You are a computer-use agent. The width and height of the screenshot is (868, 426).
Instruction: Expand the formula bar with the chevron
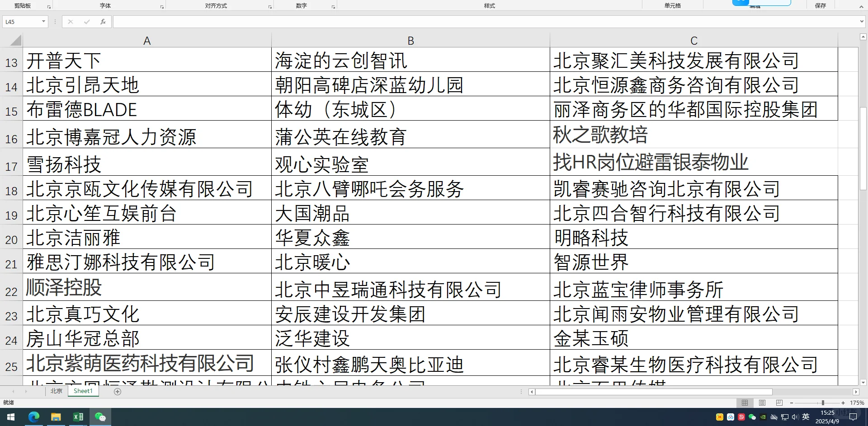click(x=862, y=22)
